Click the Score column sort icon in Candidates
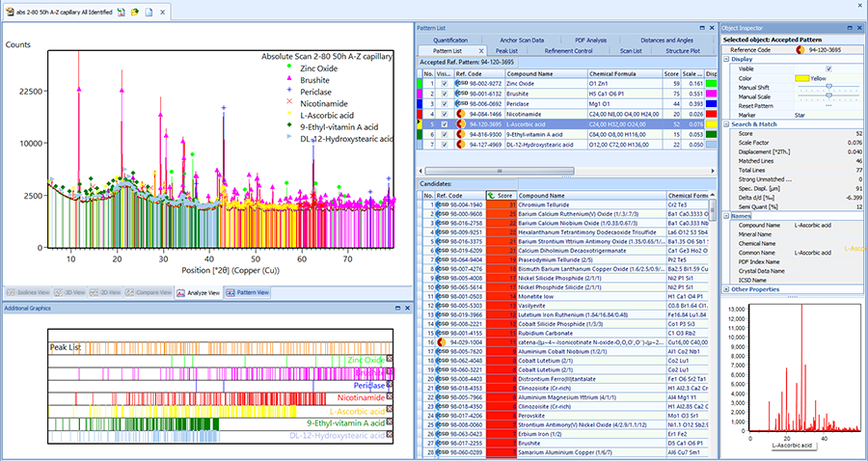Viewport: 868px width, 461px height. (x=490, y=195)
